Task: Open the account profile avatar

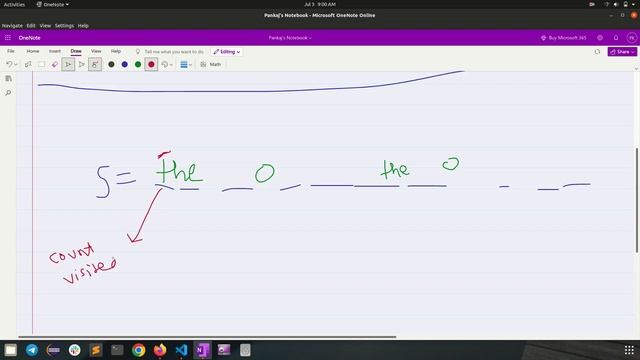Action: 631,38
